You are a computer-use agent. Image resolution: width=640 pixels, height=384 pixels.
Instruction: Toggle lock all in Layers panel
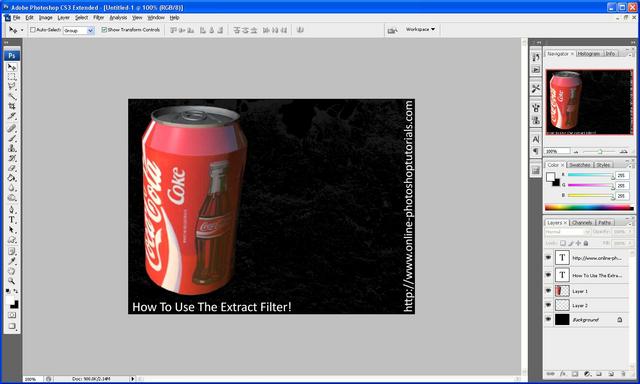point(586,243)
